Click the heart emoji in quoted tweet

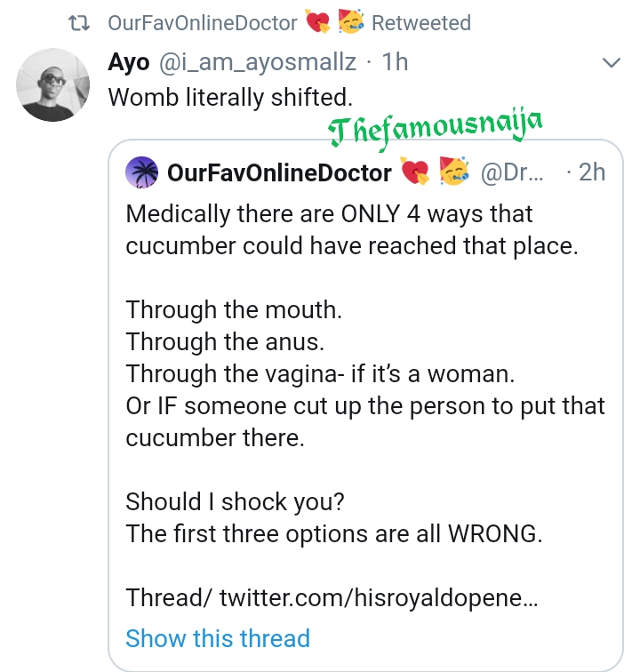tap(415, 172)
